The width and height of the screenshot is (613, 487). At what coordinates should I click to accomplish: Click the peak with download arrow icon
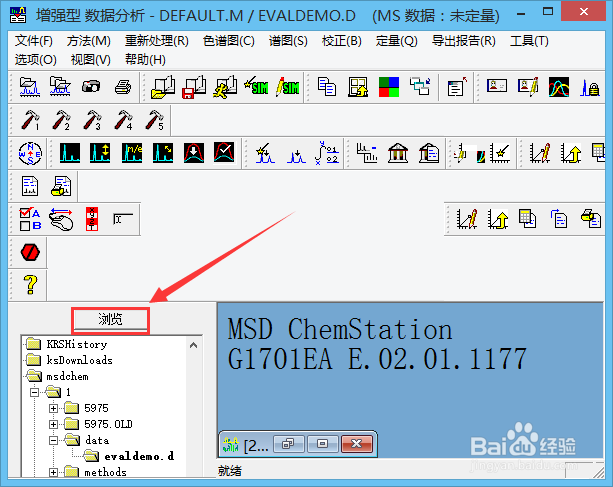(194, 153)
